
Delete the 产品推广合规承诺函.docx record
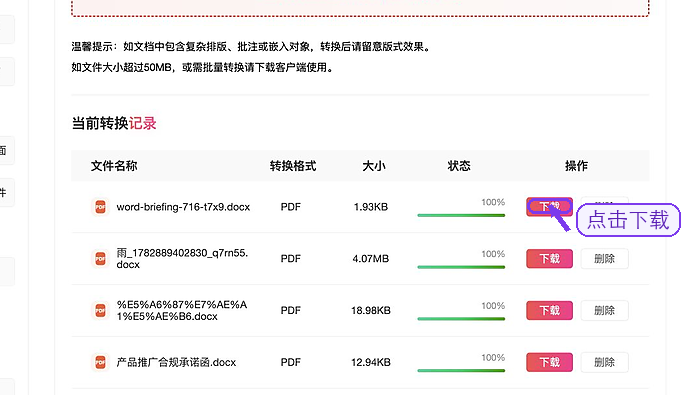[x=604, y=362]
